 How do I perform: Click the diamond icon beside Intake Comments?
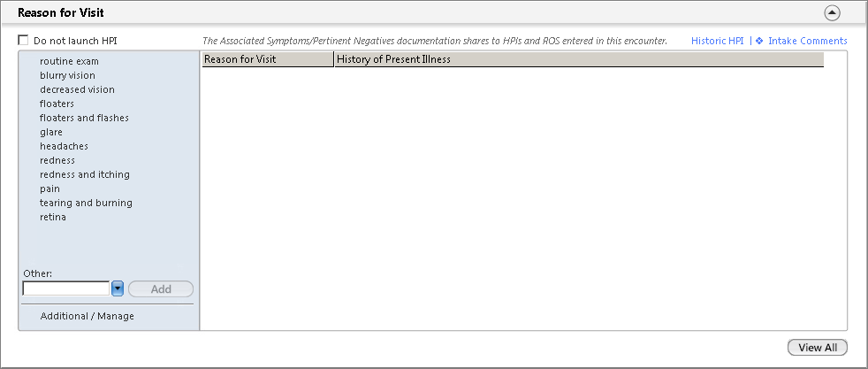759,41
